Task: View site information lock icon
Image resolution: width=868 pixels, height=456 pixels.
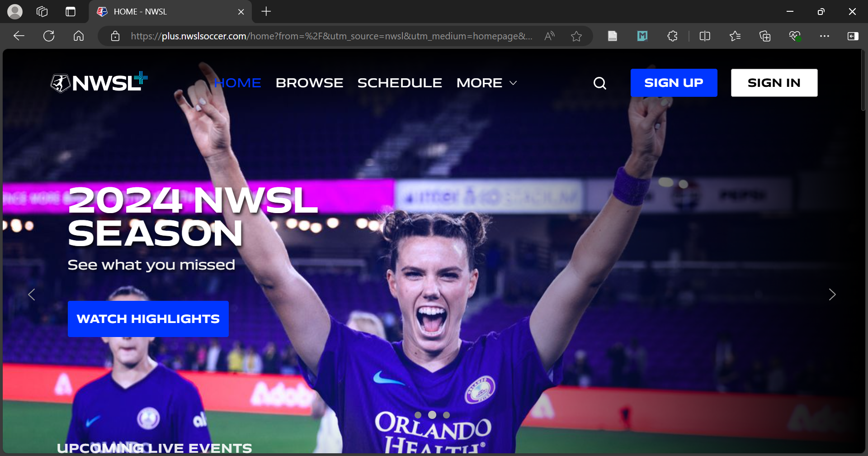Action: [x=115, y=36]
